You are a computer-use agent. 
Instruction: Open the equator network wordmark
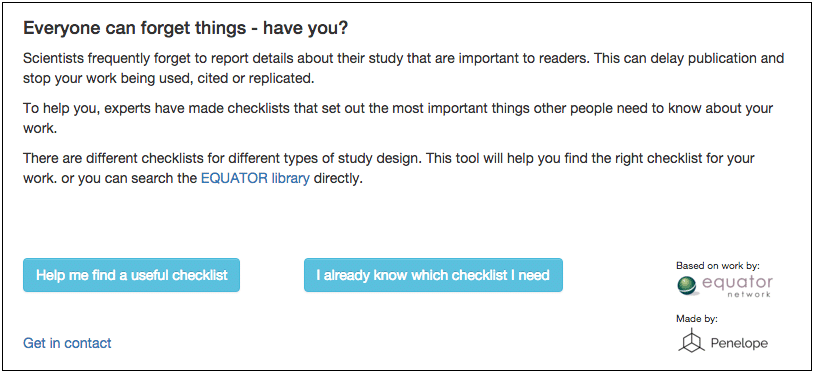click(x=737, y=286)
